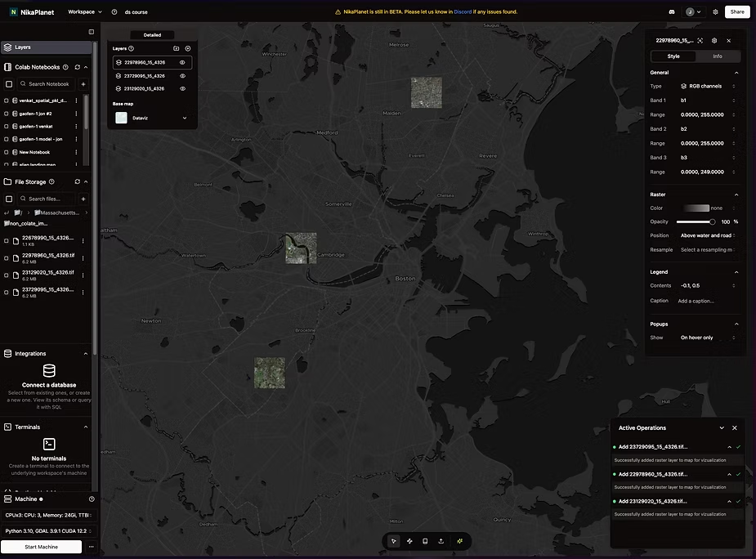This screenshot has height=559, width=756.
Task: Check the box for 23729095_15_4326 file
Action: [7, 293]
